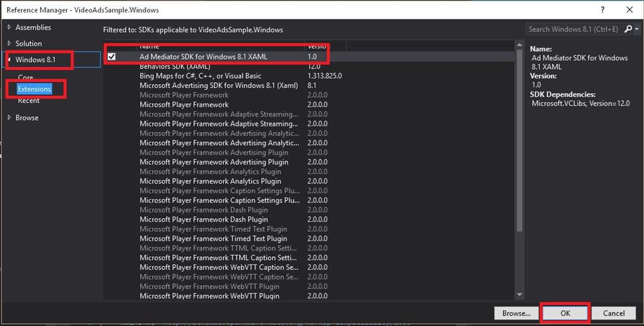
Task: Select the Behaviors SDK (XAML) row
Action: [308, 66]
